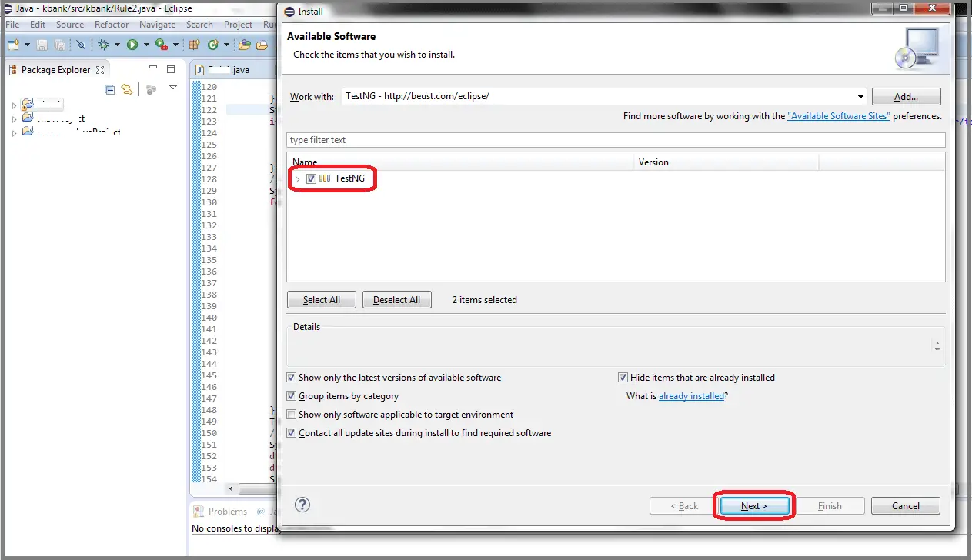Viewport: 972px width, 560px height.
Task: Toggle Show only the latest versions checkbox
Action: click(x=291, y=378)
